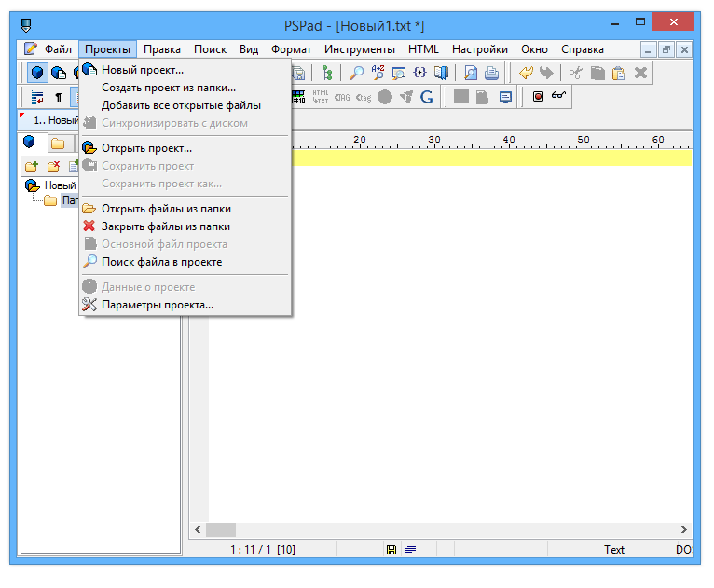The image size is (714, 588).
Task: Choose Закрыть файлы из папки
Action: [185, 226]
